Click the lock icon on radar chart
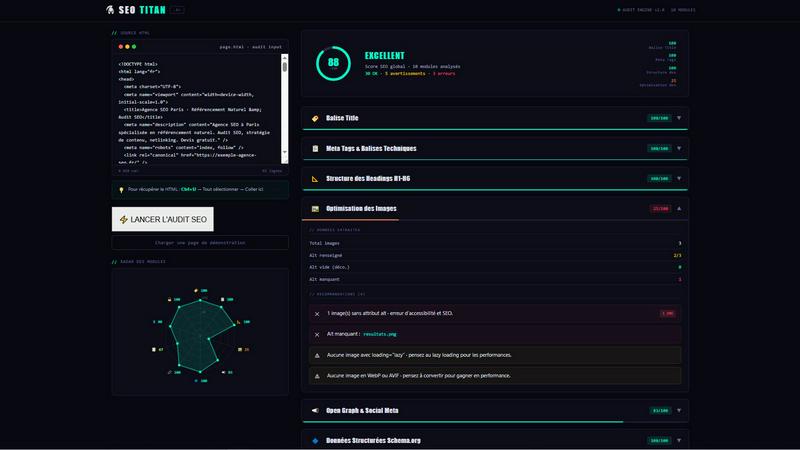This screenshot has width=800, height=450. [169, 299]
